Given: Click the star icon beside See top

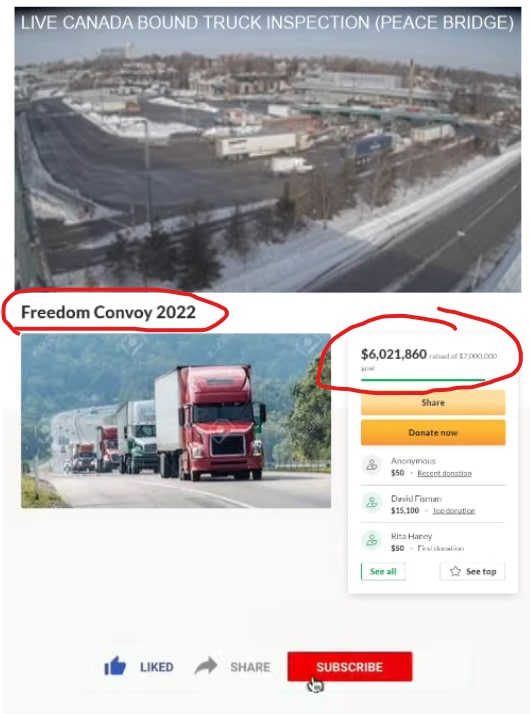Looking at the screenshot, I should 455,571.
